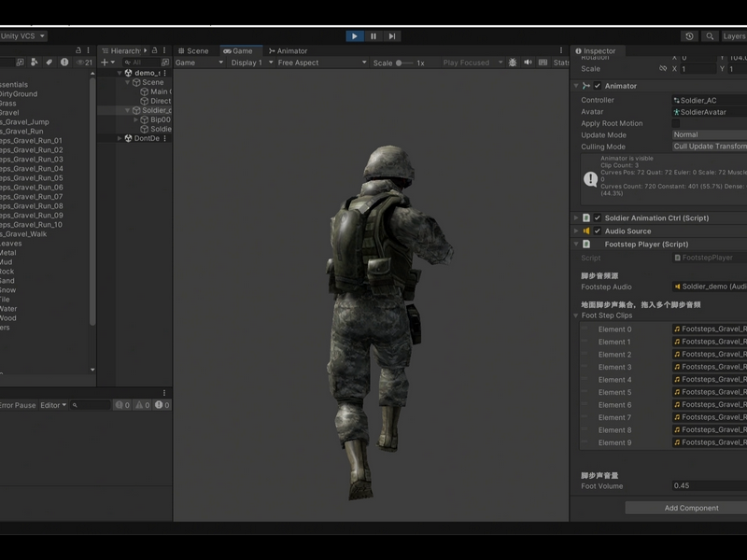Image resolution: width=747 pixels, height=560 pixels.
Task: Click the Footstep Player script icon
Action: coord(586,245)
